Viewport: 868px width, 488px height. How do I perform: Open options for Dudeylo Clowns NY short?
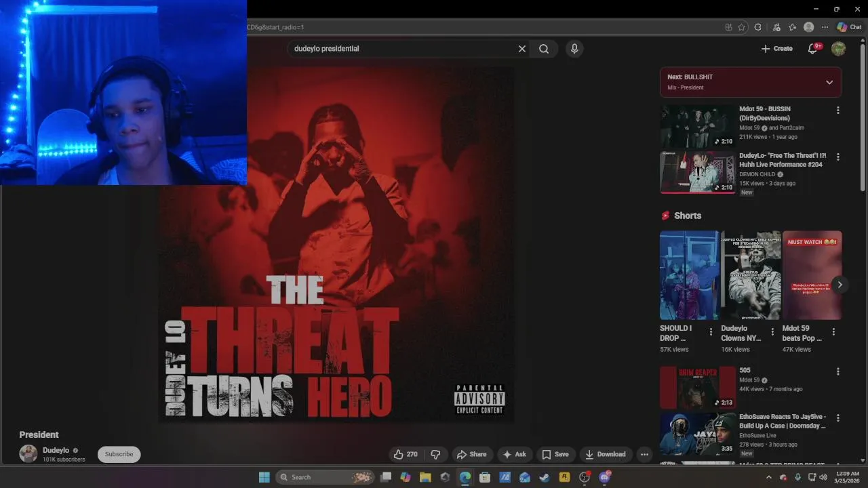[x=772, y=331]
